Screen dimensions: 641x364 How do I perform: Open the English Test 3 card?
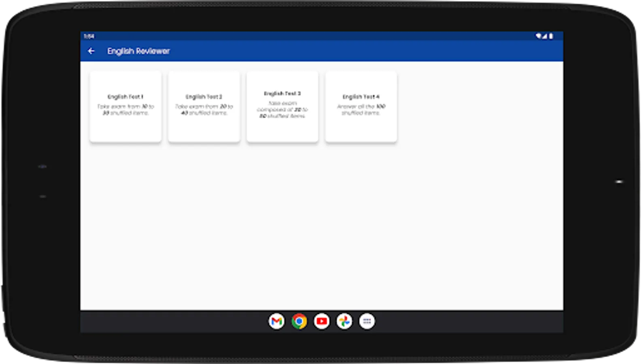(282, 107)
